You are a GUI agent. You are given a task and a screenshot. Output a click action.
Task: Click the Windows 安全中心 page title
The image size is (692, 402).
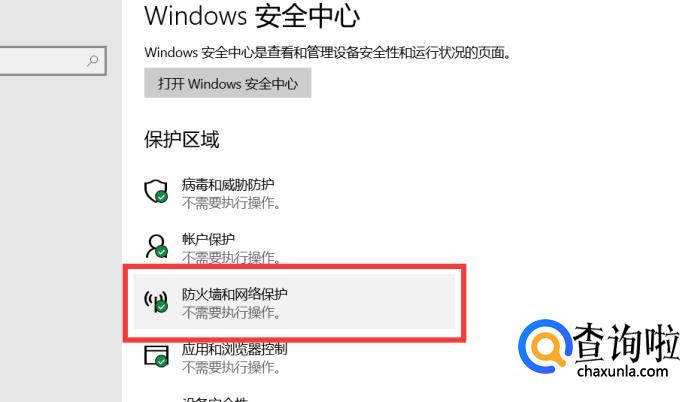[252, 15]
